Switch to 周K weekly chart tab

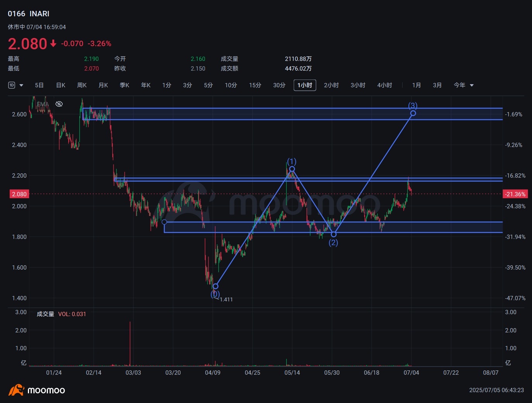click(82, 85)
